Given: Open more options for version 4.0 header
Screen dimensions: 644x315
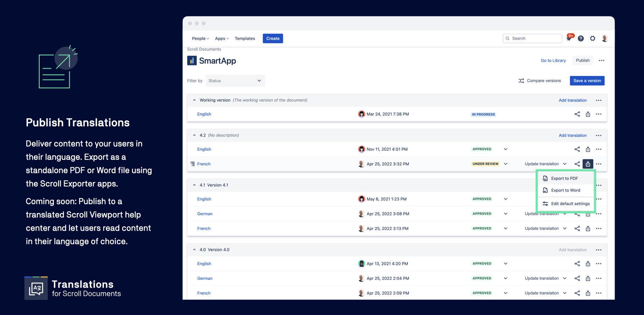Looking at the screenshot, I should (599, 250).
